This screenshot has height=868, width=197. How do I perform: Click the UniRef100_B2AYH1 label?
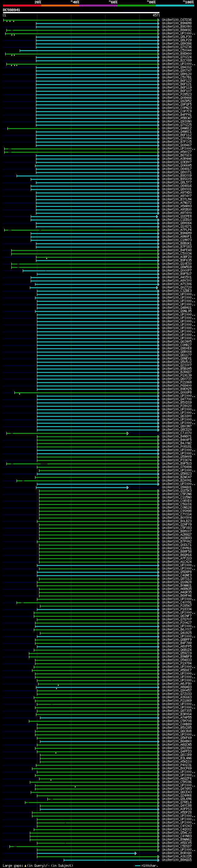point(176,481)
